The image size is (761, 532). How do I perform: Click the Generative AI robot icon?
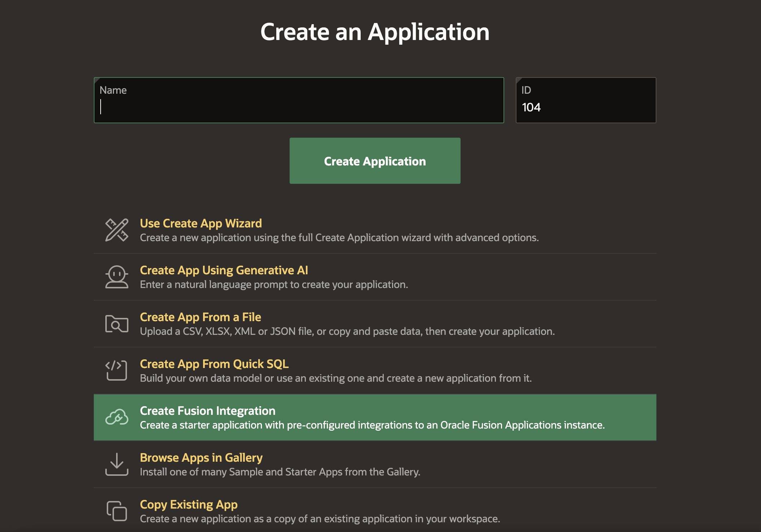tap(116, 277)
